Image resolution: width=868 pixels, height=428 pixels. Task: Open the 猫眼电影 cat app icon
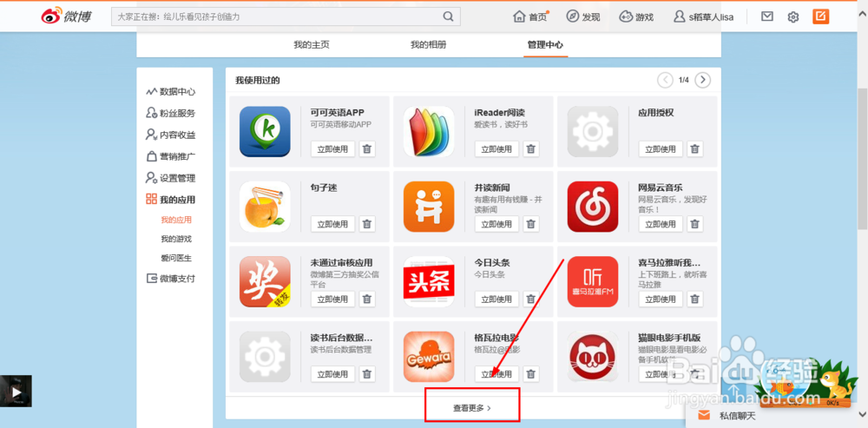(x=592, y=357)
